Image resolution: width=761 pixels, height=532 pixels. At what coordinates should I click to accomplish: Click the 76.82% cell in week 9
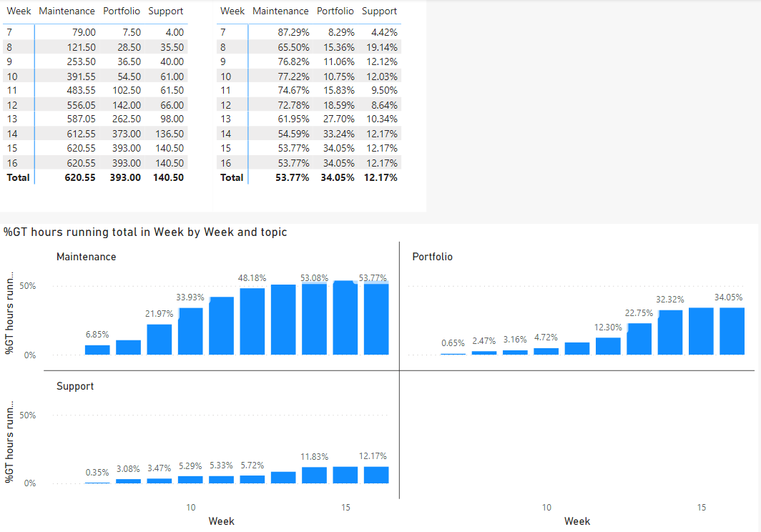click(x=294, y=61)
